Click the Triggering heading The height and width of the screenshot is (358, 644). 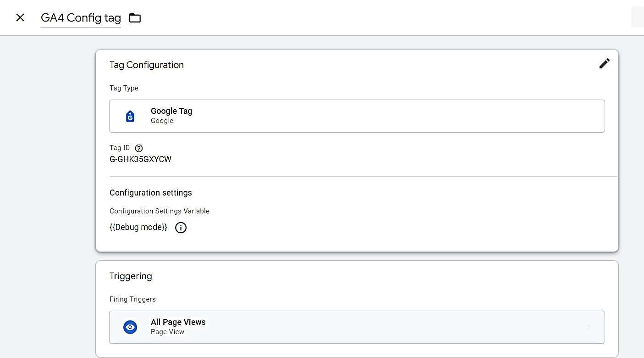coord(131,276)
